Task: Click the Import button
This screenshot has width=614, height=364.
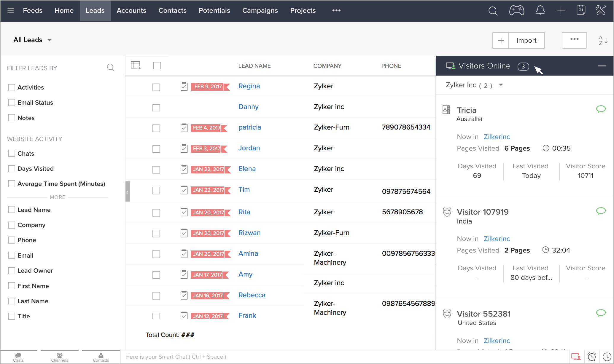Action: pyautogui.click(x=526, y=41)
